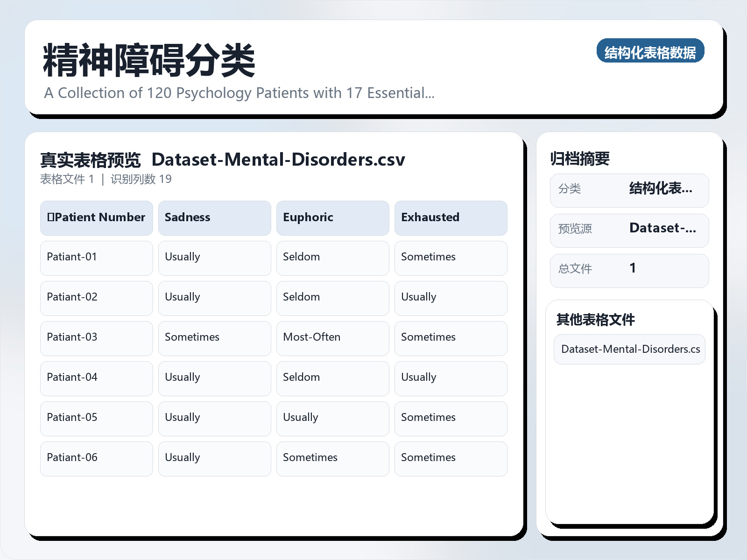Open Dataset-Mental-Disorders.cs in 其他表格文件 list

tap(629, 349)
